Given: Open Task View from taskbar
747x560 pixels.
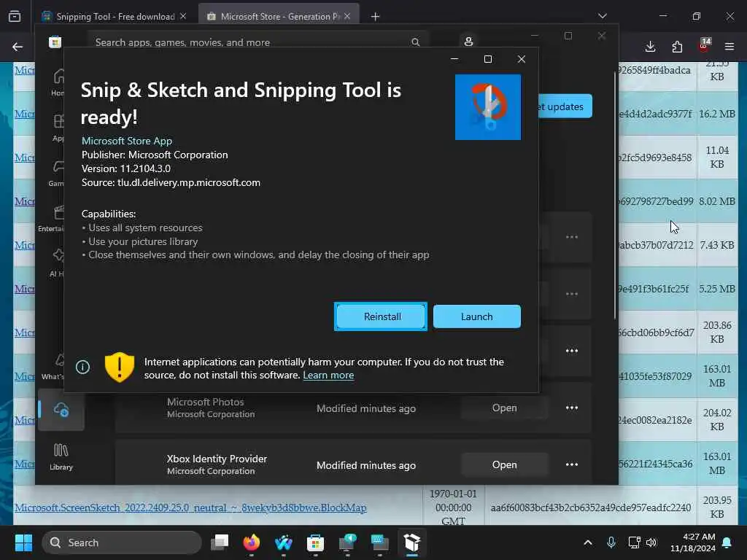Looking at the screenshot, I should click(220, 542).
